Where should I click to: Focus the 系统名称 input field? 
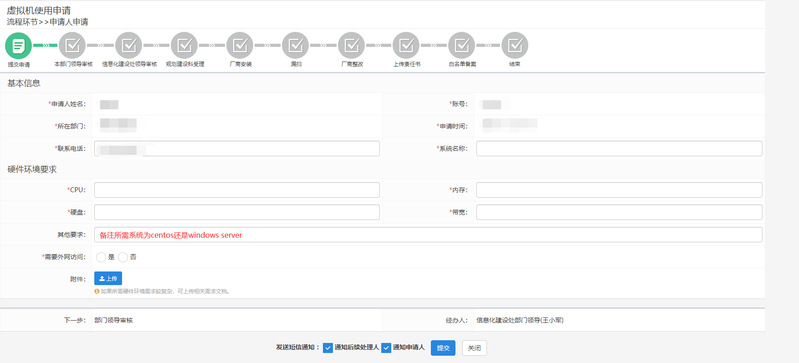pos(619,149)
